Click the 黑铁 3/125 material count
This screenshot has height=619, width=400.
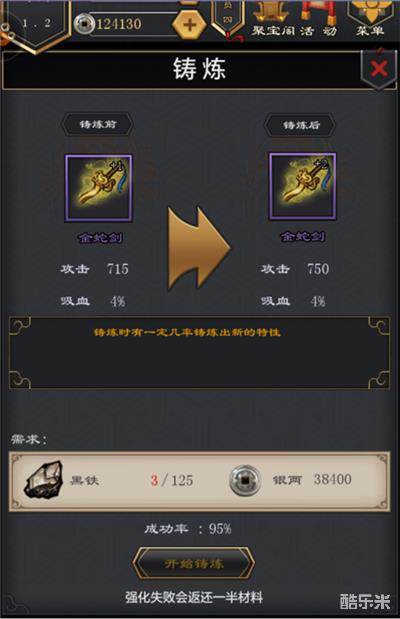point(172,480)
